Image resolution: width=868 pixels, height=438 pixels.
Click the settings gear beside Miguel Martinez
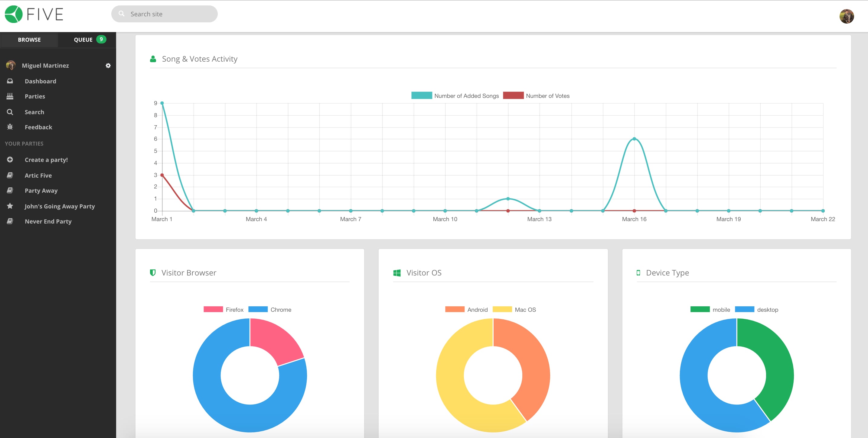click(x=108, y=66)
